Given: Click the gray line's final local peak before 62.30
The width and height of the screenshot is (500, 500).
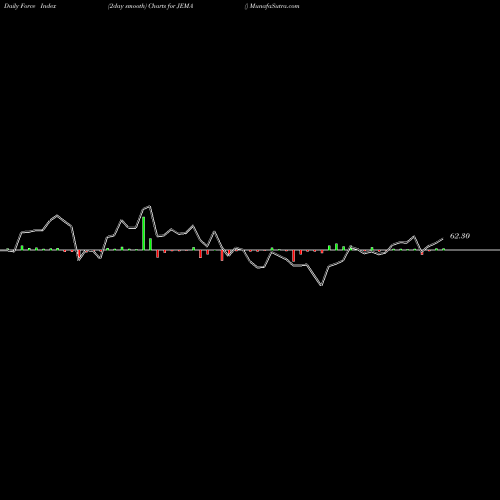Looking at the screenshot, I should coord(414,236).
